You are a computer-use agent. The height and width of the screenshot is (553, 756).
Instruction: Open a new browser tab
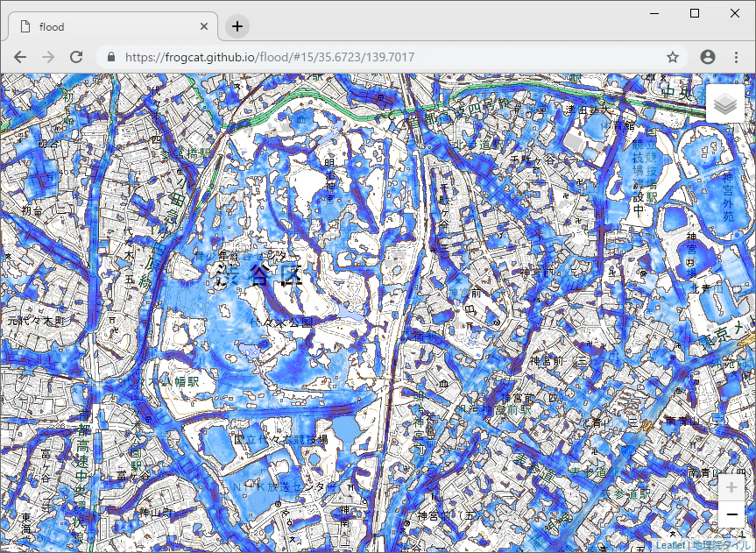pyautogui.click(x=237, y=26)
